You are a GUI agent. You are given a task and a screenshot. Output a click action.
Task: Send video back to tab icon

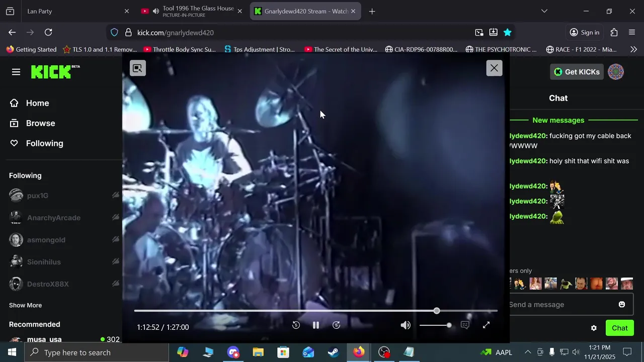pos(138,68)
